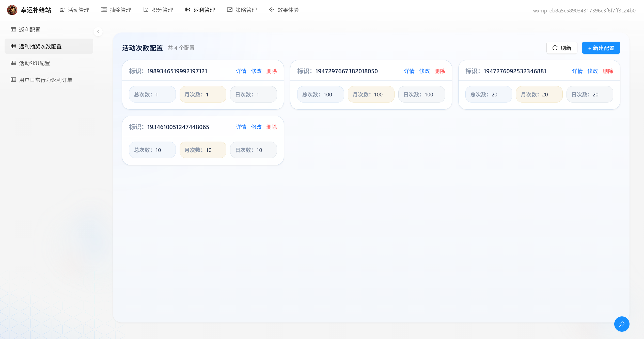The height and width of the screenshot is (339, 644).
Task: Click the 新建配置 button
Action: (x=601, y=48)
